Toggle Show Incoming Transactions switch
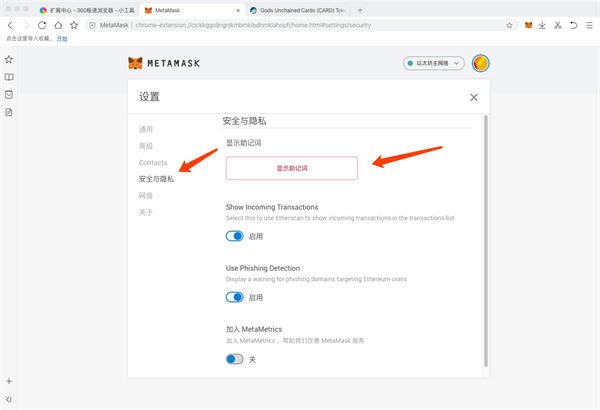Screen dimensions: 600x410 tap(235, 236)
